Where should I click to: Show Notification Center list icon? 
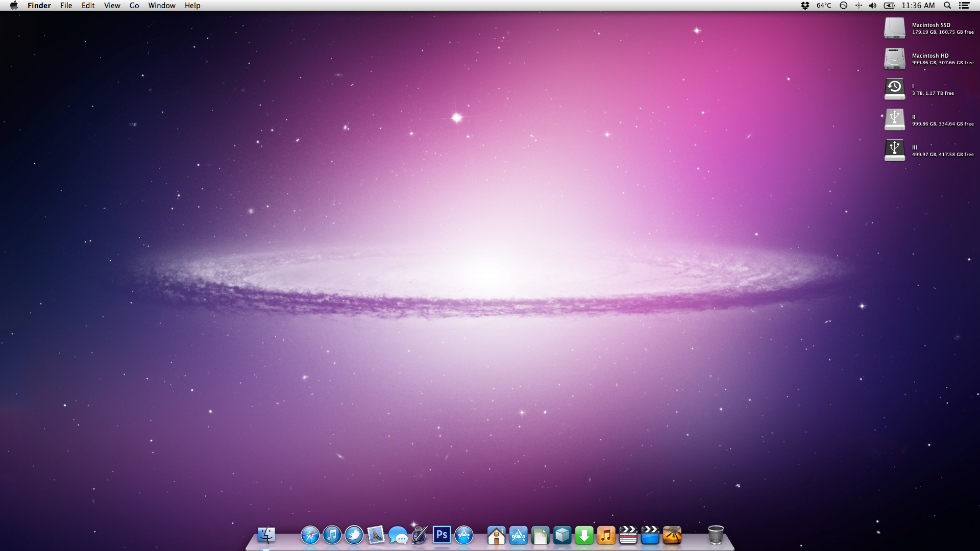tap(964, 6)
